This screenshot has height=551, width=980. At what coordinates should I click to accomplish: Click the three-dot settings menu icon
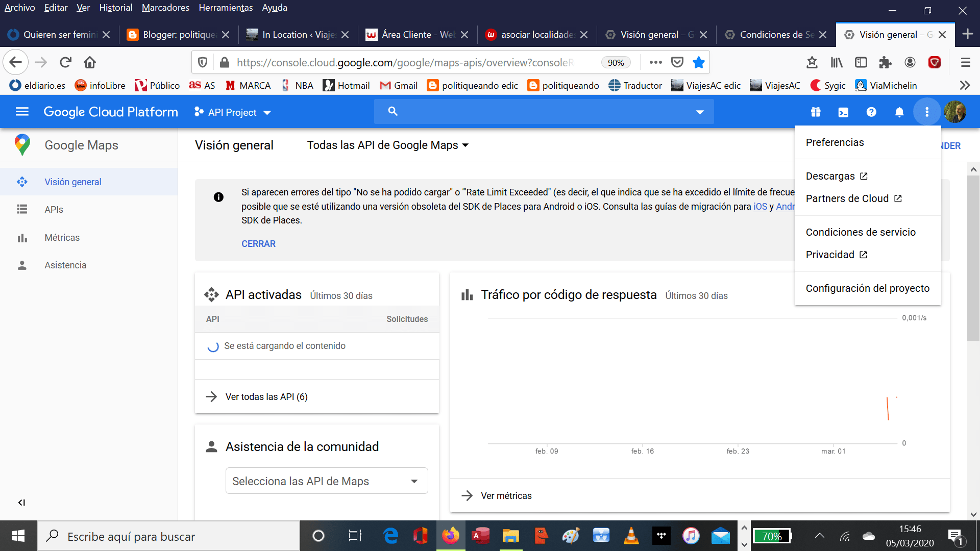[x=927, y=112]
